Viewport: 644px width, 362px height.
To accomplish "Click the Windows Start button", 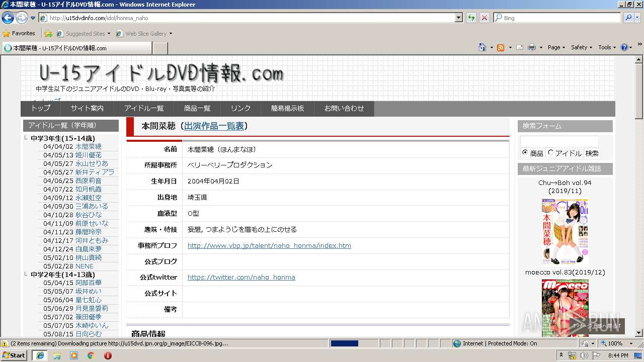I will [14, 355].
